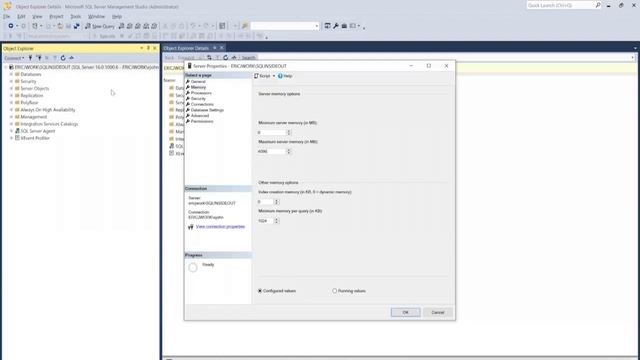The width and height of the screenshot is (640, 360).
Task: Click the disconnect plug icon in Object Explorer
Action: [x=39, y=58]
